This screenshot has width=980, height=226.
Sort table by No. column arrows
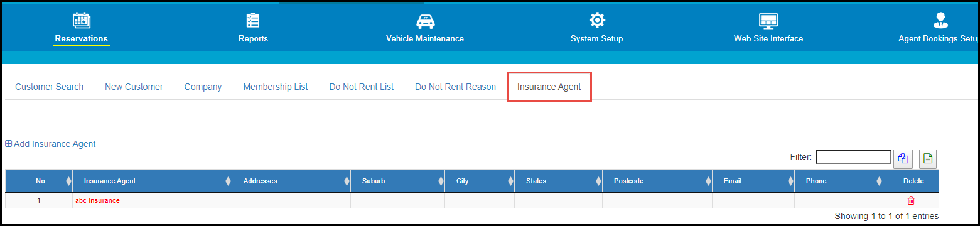(x=68, y=181)
